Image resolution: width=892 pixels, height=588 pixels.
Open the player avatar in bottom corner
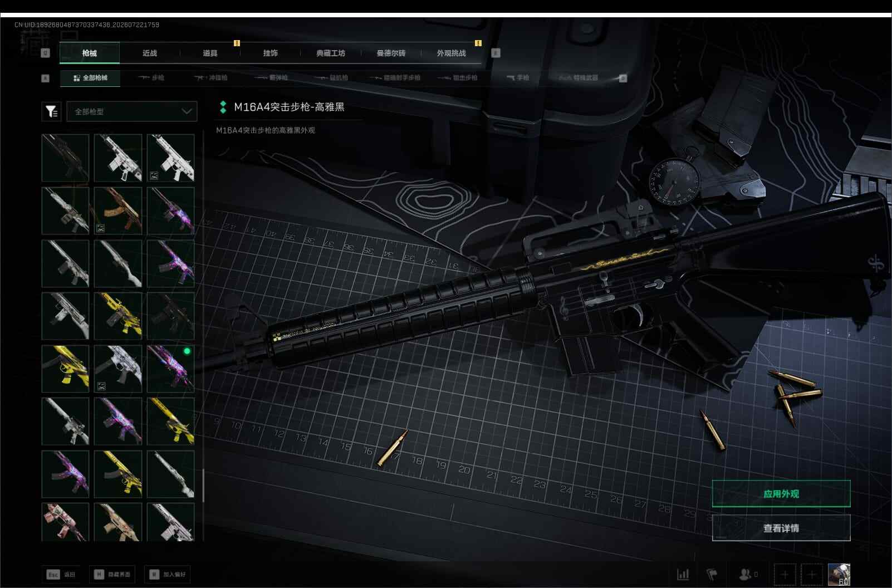click(839, 574)
